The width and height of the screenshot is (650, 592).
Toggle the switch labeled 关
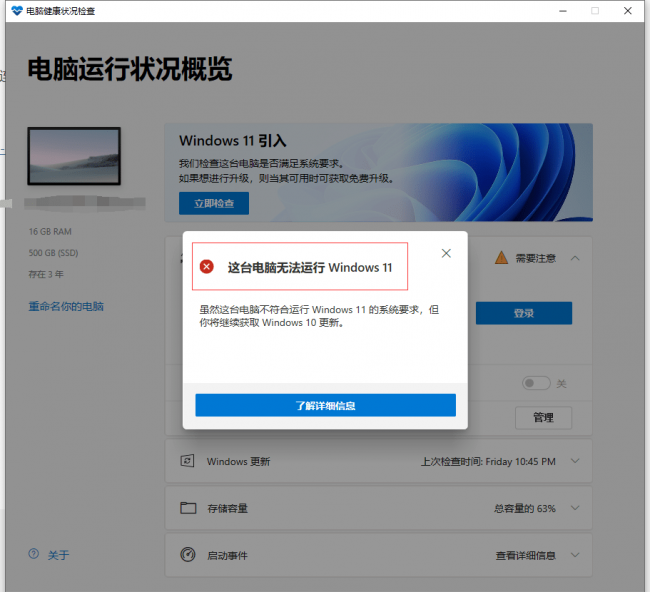click(536, 383)
